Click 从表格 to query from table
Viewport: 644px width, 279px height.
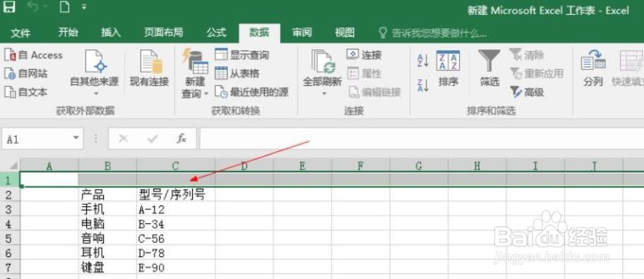[237, 73]
